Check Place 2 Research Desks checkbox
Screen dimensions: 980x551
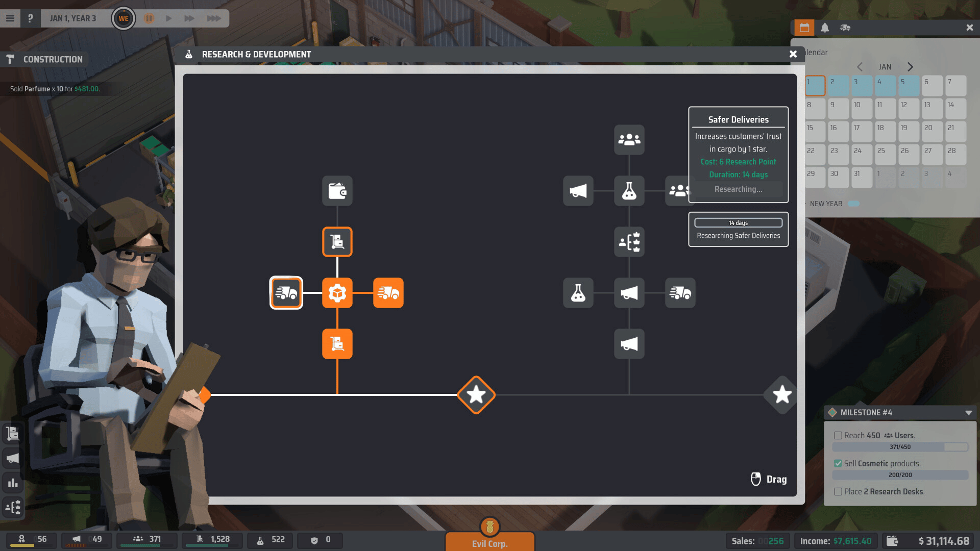pyautogui.click(x=838, y=491)
